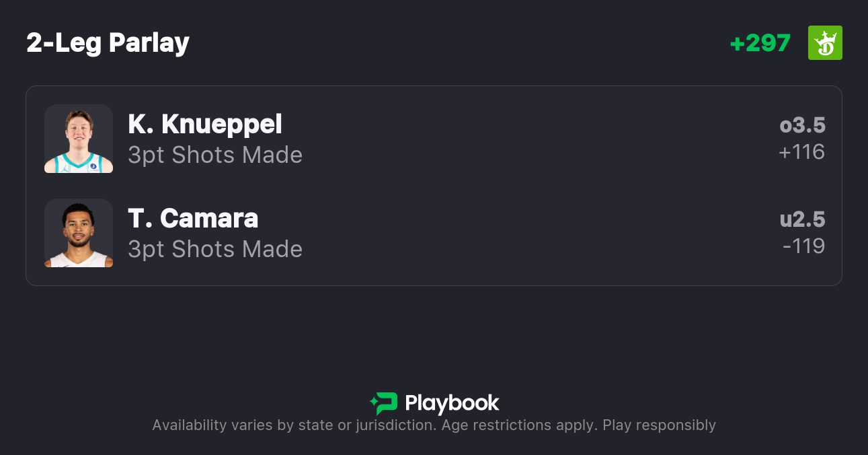Viewport: 868px width, 455px height.
Task: Select the u2.5 under line
Action: [802, 220]
